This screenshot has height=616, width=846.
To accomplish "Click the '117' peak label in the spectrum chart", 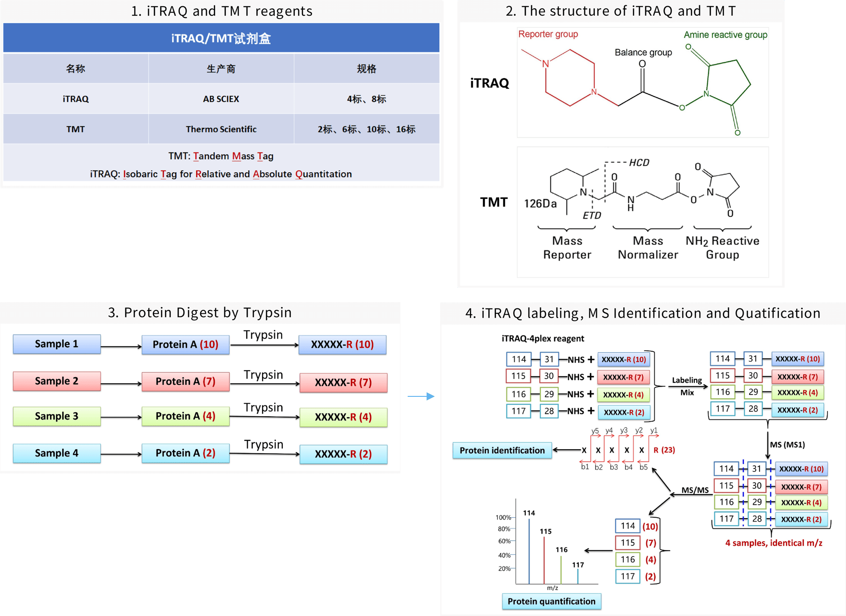I will coord(578,565).
